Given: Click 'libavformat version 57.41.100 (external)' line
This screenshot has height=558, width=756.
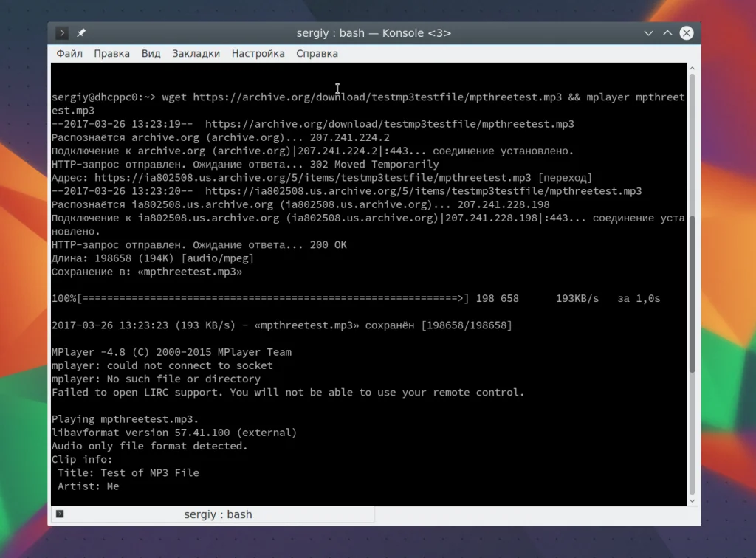Looking at the screenshot, I should [x=174, y=433].
